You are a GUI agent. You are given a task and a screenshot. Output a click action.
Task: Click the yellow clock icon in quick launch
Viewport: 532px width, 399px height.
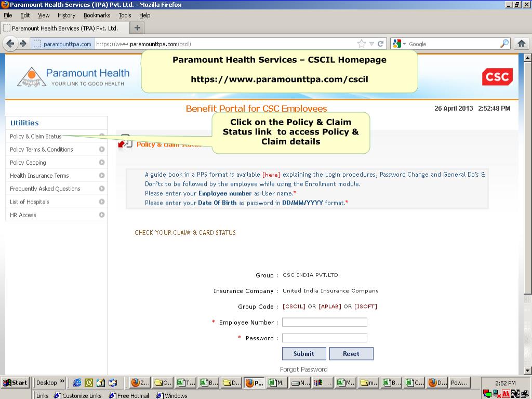[88, 383]
